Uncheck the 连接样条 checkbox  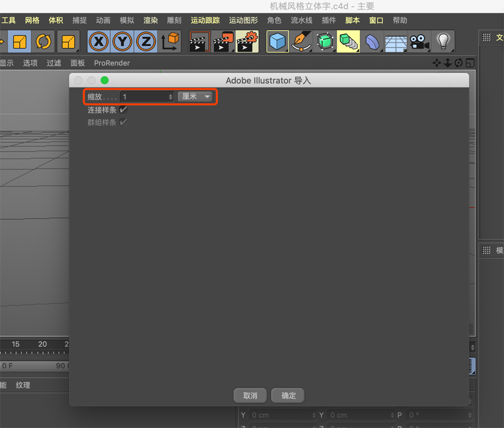[122, 110]
